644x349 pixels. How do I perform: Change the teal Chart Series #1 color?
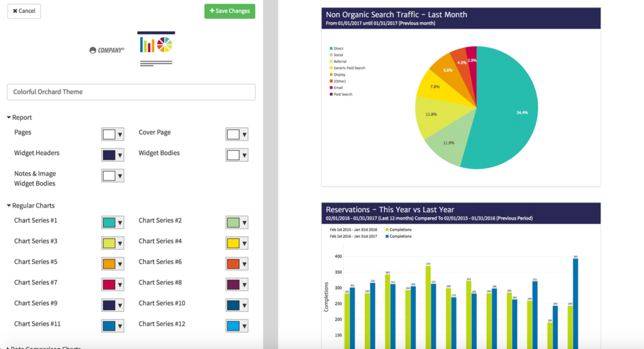(x=113, y=223)
